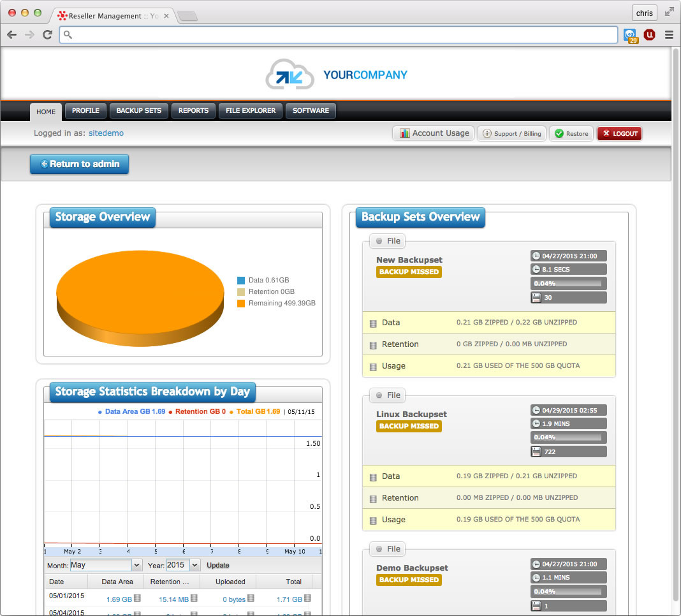Open the Chrome hamburger menu
Screen dimensions: 681x616
pos(669,34)
